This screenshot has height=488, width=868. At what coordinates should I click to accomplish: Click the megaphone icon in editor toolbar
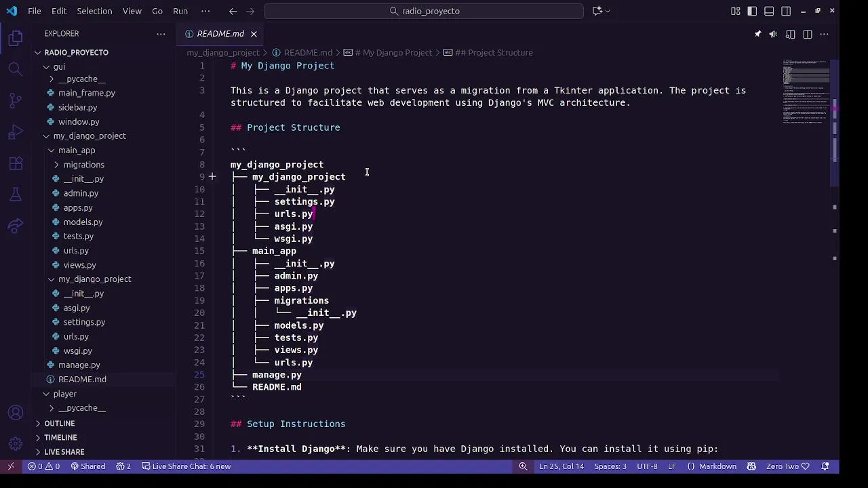pyautogui.click(x=773, y=34)
